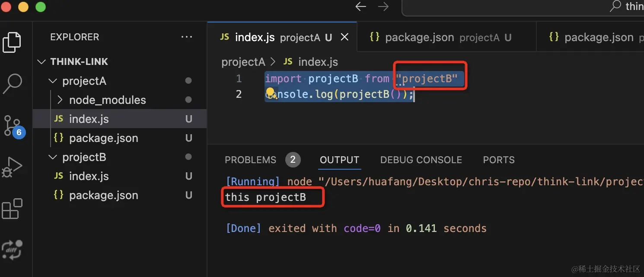
Task: Open index.js under projectB in explorer
Action: point(89,176)
